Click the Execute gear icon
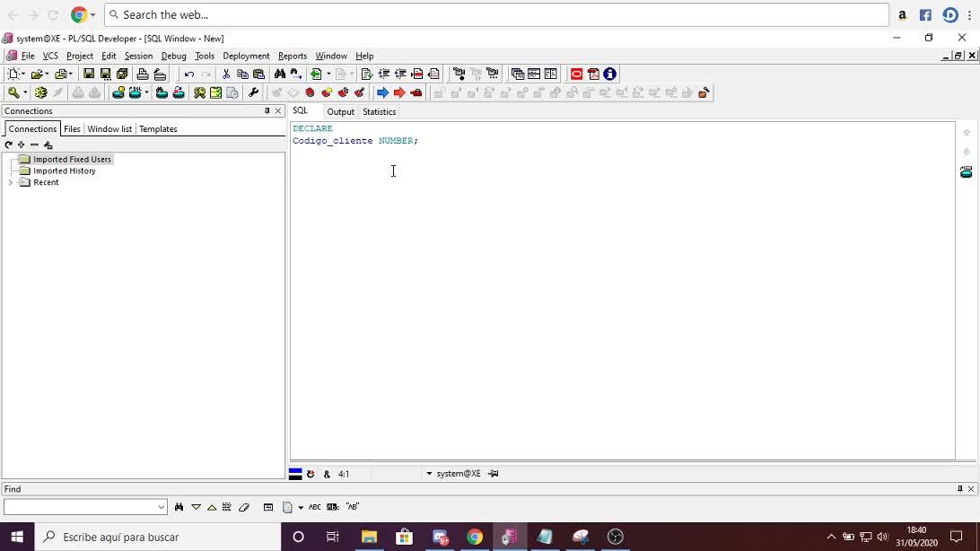The image size is (980, 551). click(40, 92)
